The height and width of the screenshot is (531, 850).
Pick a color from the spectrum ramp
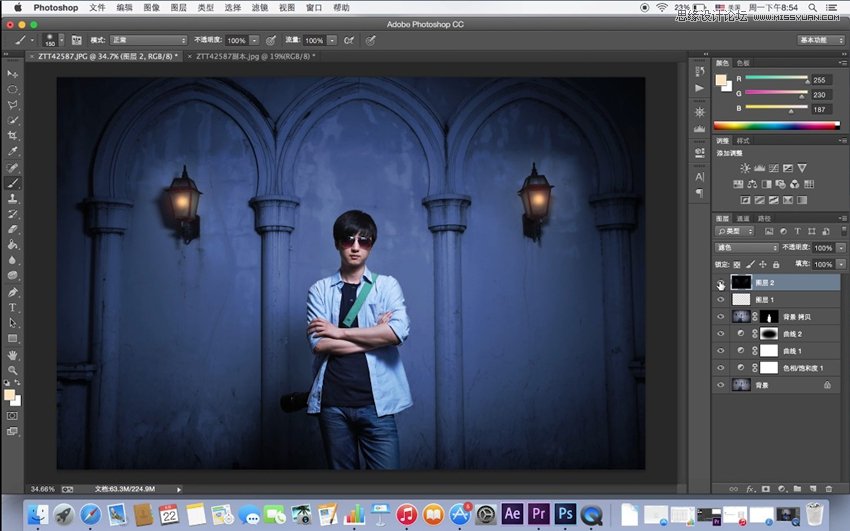coord(776,126)
